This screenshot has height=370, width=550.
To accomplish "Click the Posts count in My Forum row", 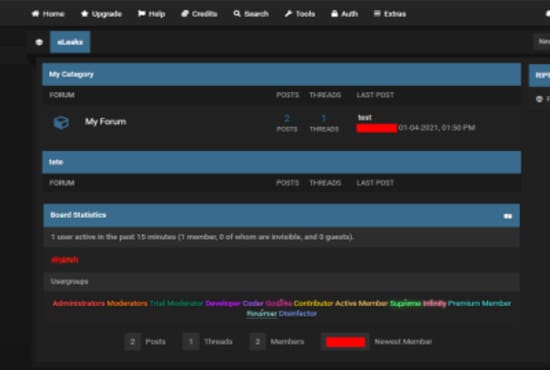I will tap(287, 118).
